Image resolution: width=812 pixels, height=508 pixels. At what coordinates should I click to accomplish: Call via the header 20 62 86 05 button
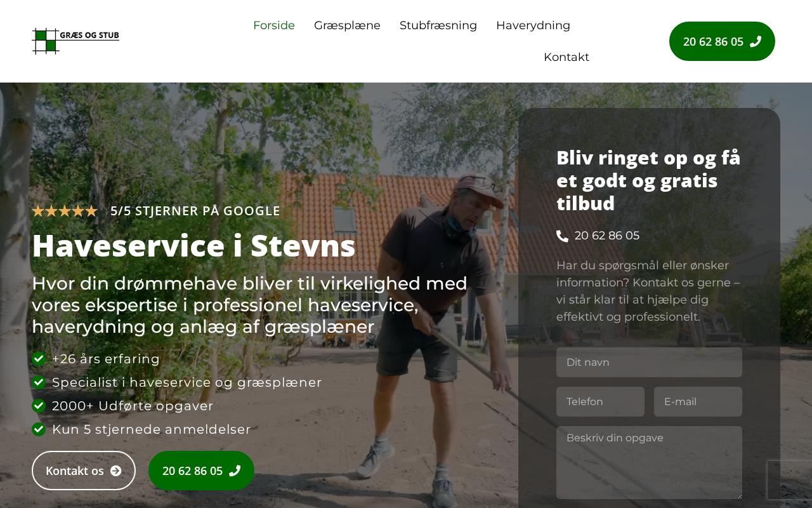click(x=722, y=41)
